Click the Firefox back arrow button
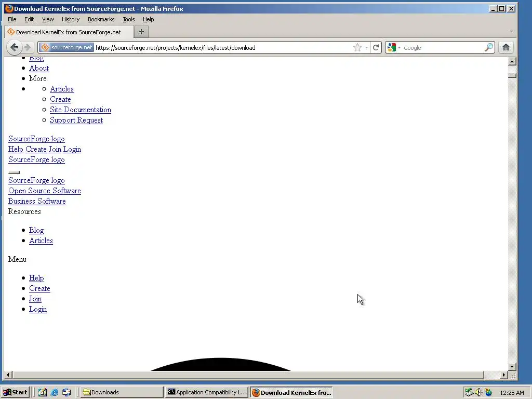Image resolution: width=532 pixels, height=399 pixels. (14, 47)
